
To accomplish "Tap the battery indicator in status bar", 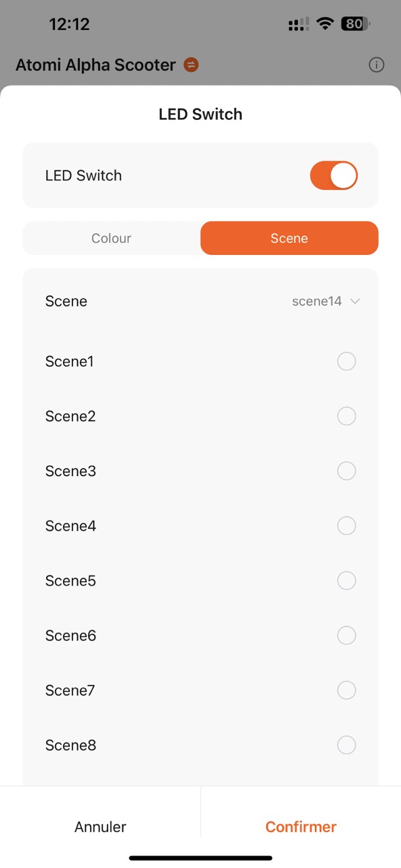I will [x=356, y=24].
